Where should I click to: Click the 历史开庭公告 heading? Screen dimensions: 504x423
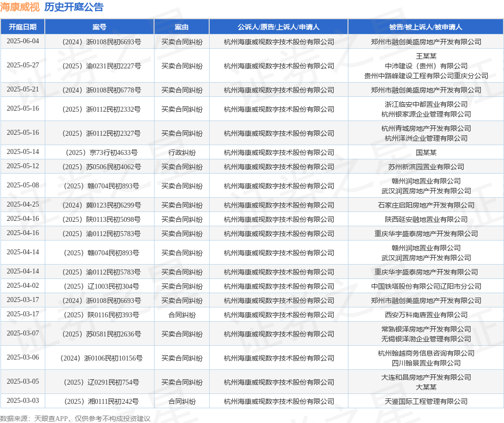coord(74,7)
